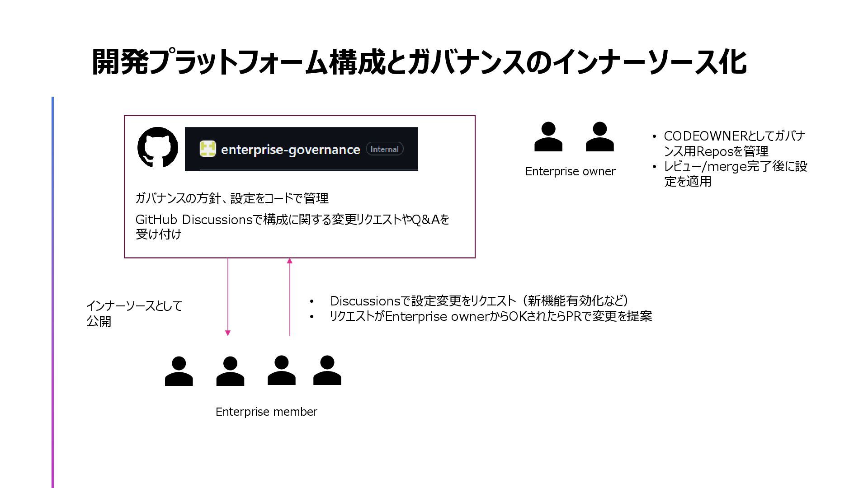Click the Internal visibility badge
Screen dimensions: 868x488
(385, 149)
